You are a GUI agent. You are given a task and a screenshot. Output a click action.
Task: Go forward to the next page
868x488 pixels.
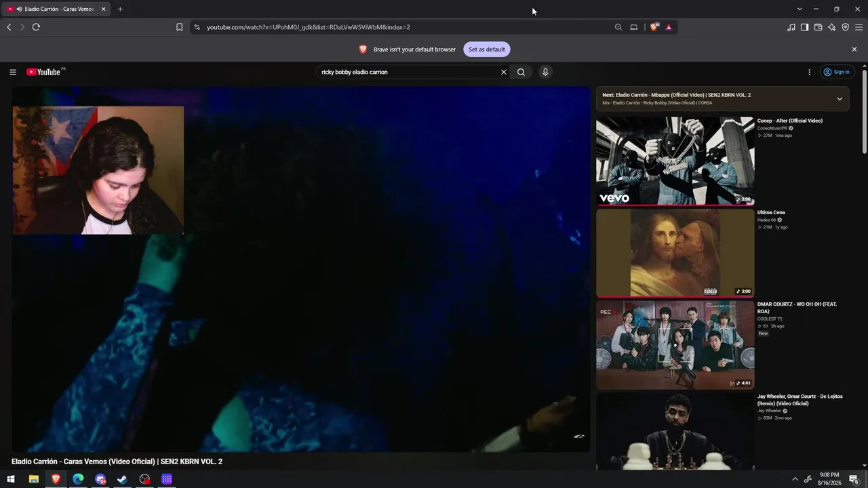click(x=22, y=27)
